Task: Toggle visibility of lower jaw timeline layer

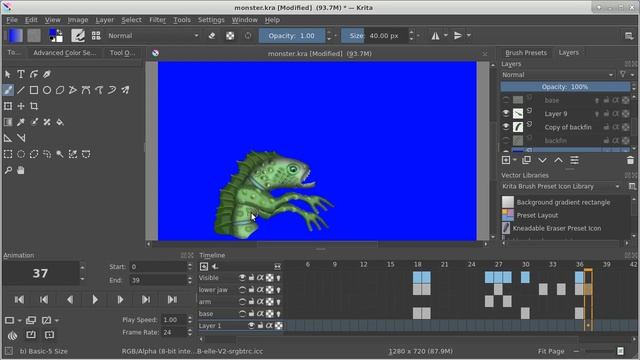Action: point(242,290)
